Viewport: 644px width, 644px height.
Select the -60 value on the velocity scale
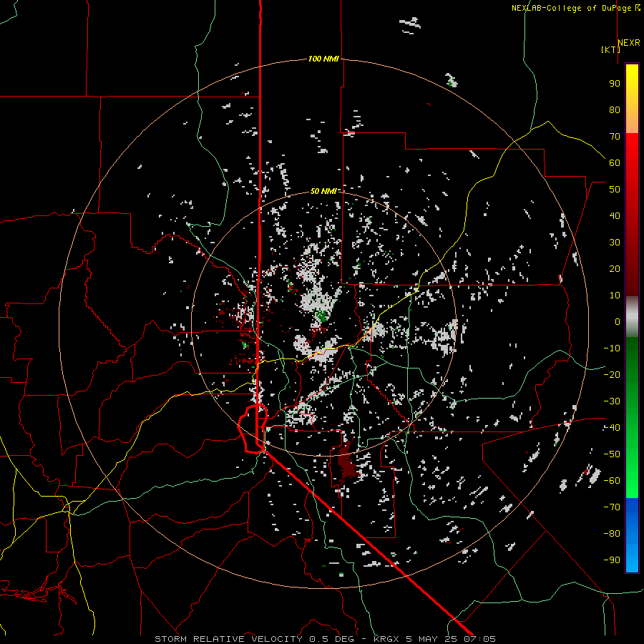pos(612,481)
